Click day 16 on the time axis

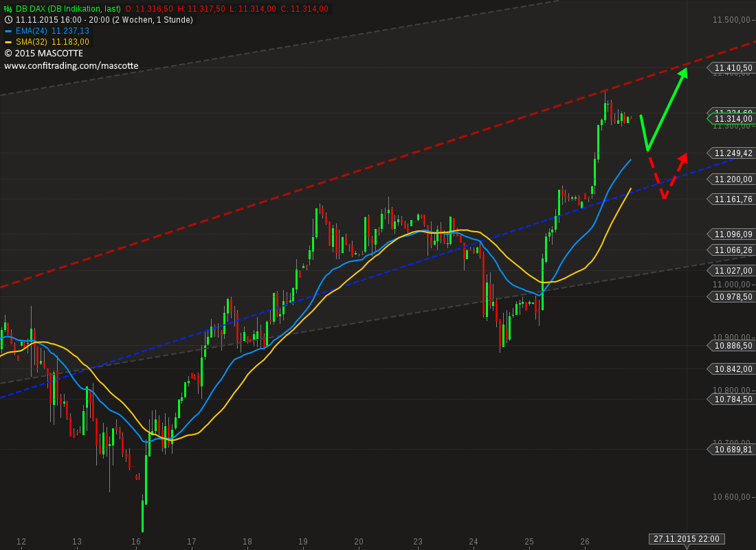(x=136, y=541)
